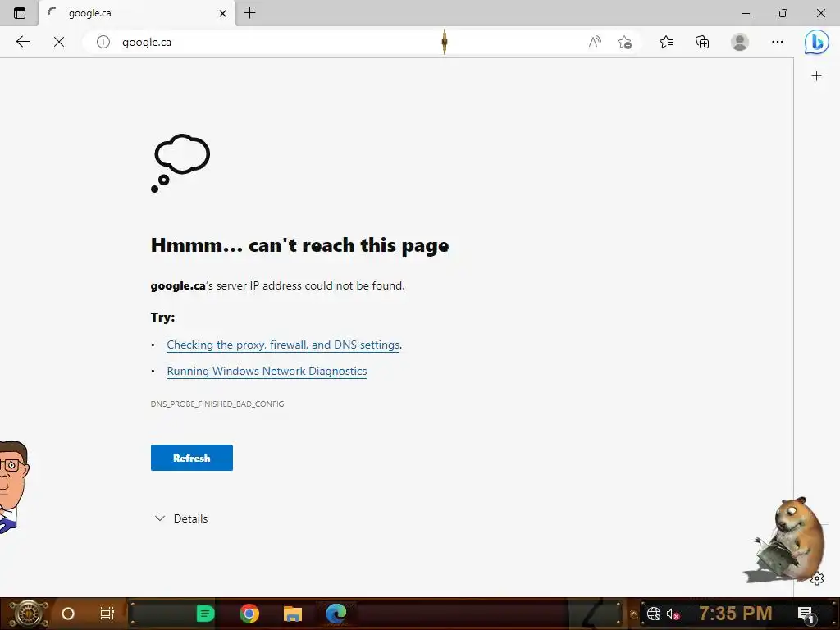Customize sidebar with plus icon
The width and height of the screenshot is (840, 630).
tap(816, 76)
